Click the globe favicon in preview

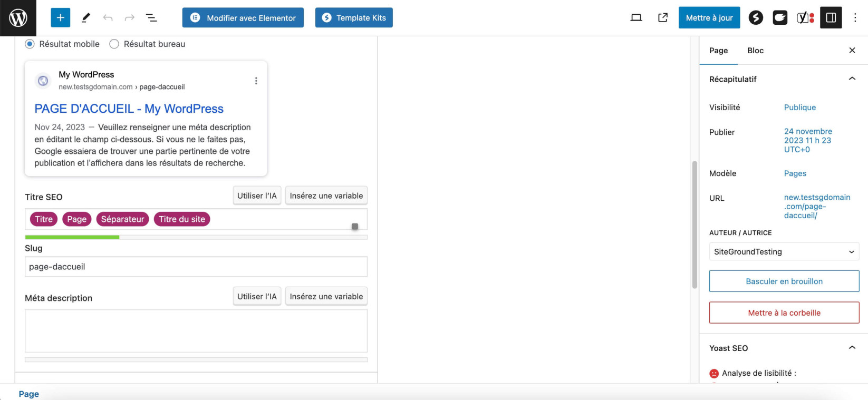pyautogui.click(x=43, y=81)
